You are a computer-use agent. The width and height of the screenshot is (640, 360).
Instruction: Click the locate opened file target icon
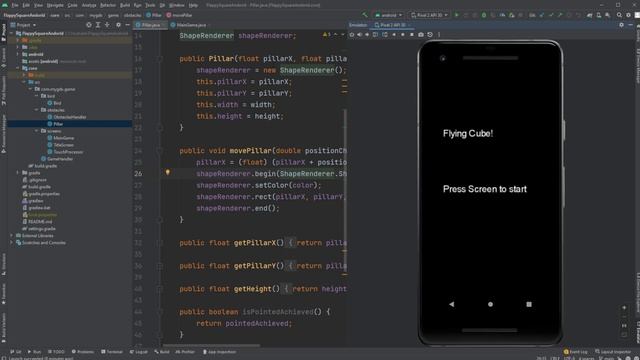[x=89, y=25]
